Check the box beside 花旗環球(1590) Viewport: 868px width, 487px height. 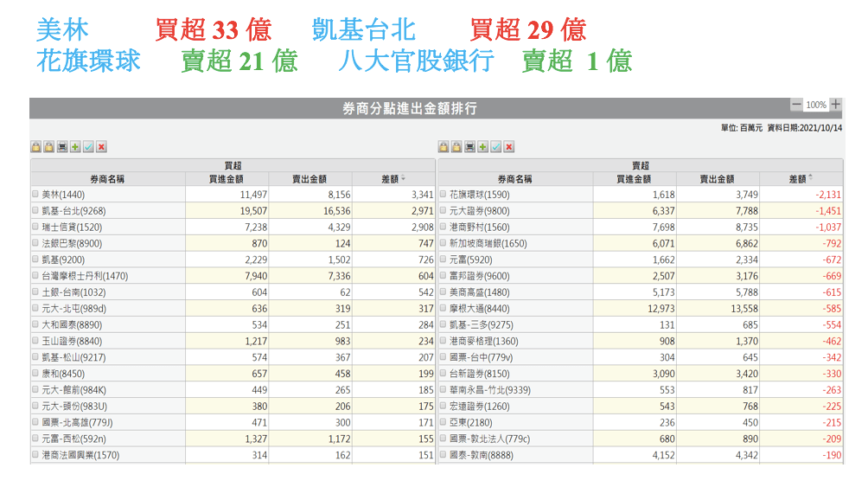point(444,195)
